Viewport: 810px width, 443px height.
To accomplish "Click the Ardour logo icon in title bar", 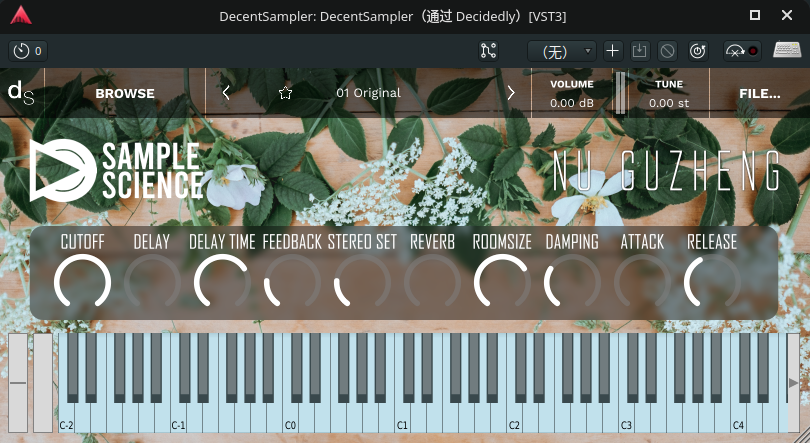I will click(21, 15).
